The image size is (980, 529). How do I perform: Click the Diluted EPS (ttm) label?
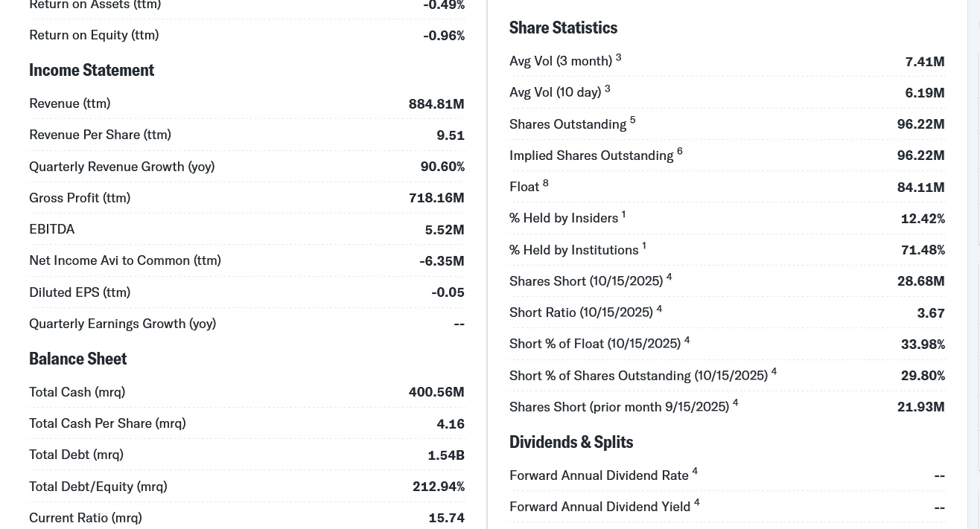[80, 292]
